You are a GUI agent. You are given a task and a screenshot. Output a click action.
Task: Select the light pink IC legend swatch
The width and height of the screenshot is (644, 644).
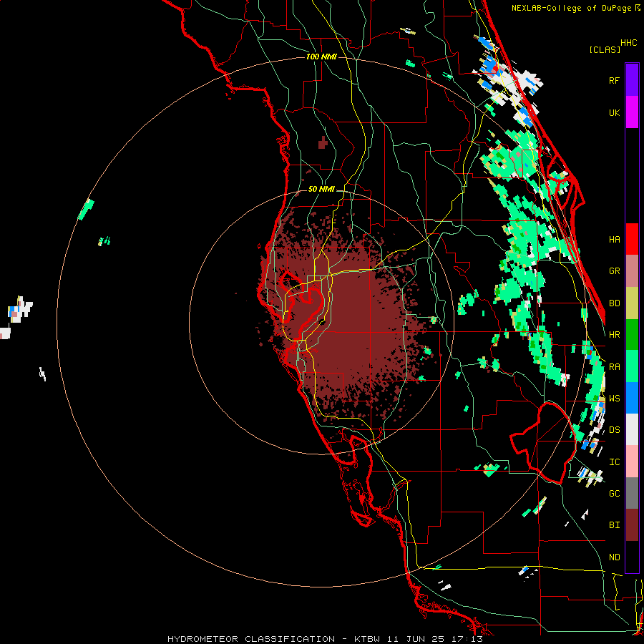[x=632, y=462]
